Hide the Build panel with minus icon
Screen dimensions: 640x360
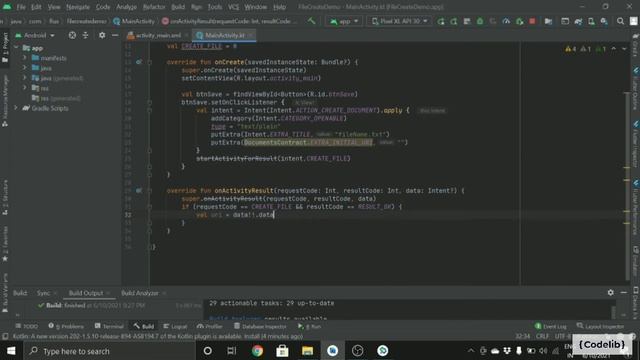point(624,292)
